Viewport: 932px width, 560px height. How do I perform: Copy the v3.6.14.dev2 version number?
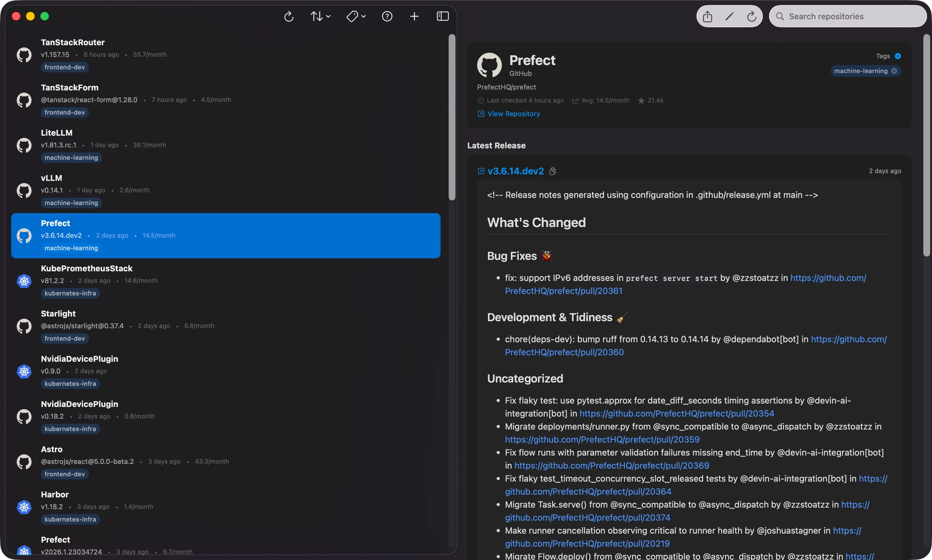pos(553,171)
